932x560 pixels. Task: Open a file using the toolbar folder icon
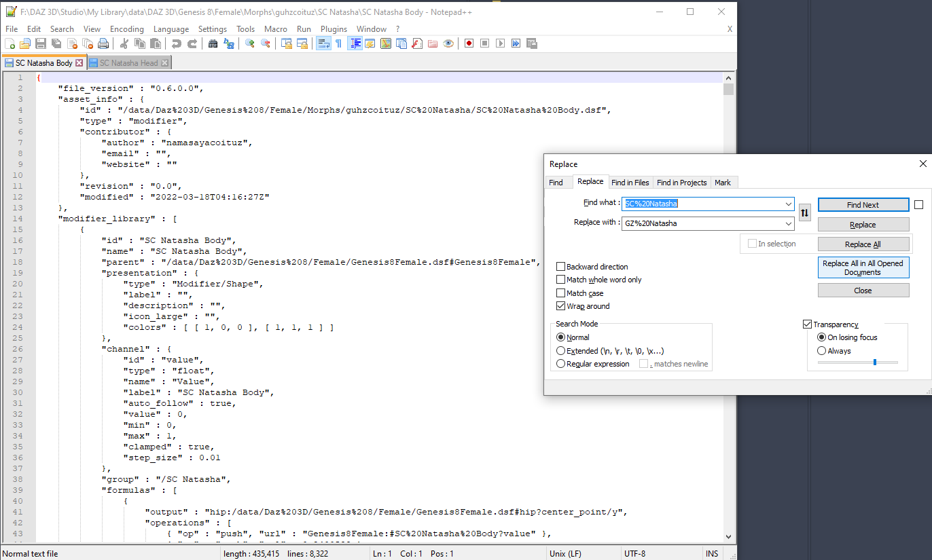(x=25, y=43)
